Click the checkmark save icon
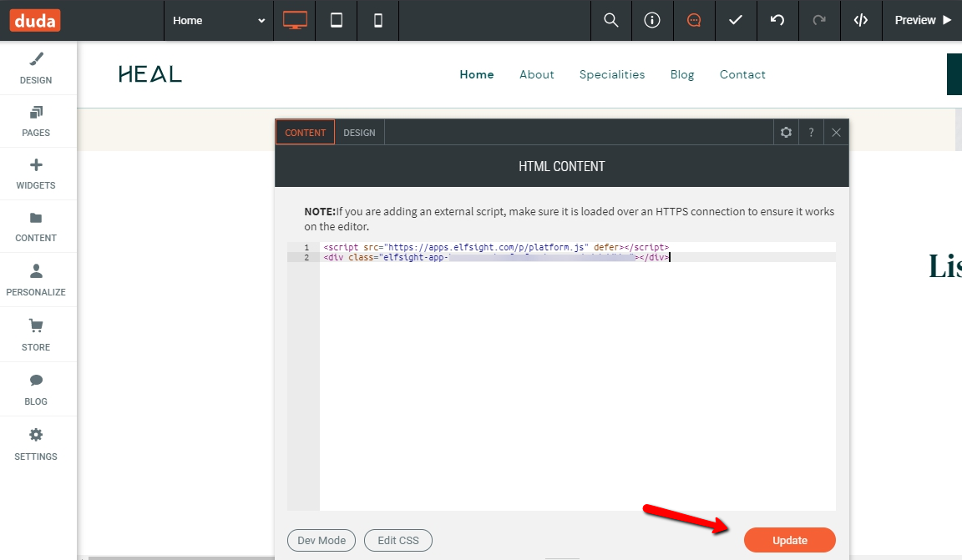This screenshot has height=560, width=962. [x=736, y=20]
